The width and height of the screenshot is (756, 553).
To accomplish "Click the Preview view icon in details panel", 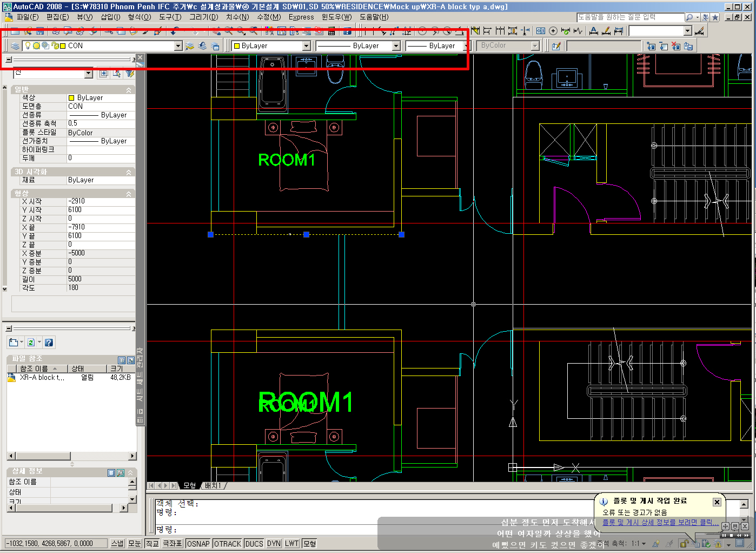I will coord(121,473).
